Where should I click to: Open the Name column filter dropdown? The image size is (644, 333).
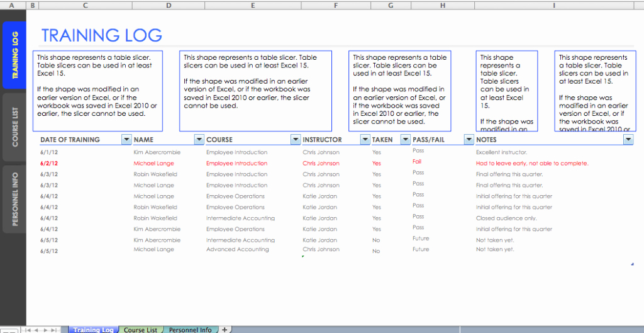coord(199,140)
